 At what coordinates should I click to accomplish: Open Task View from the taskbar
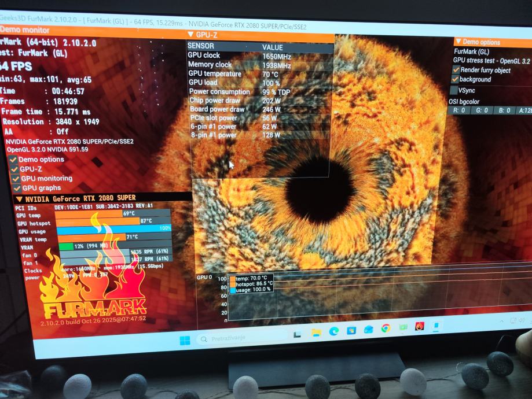(x=297, y=335)
